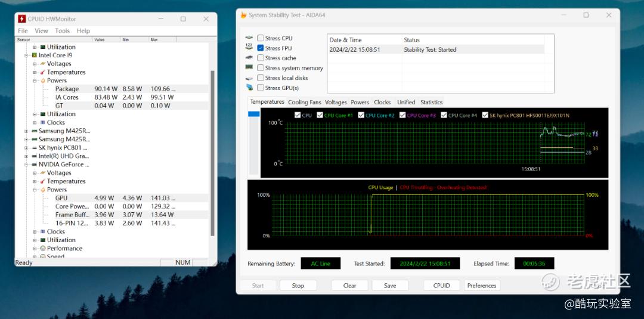Toggle CPU Core #1 graph checkbox
The image size is (644, 319).
320,115
